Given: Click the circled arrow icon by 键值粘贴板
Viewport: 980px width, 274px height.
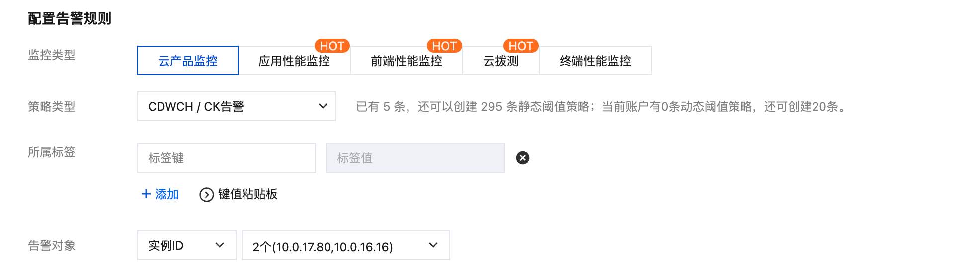Looking at the screenshot, I should [x=206, y=195].
